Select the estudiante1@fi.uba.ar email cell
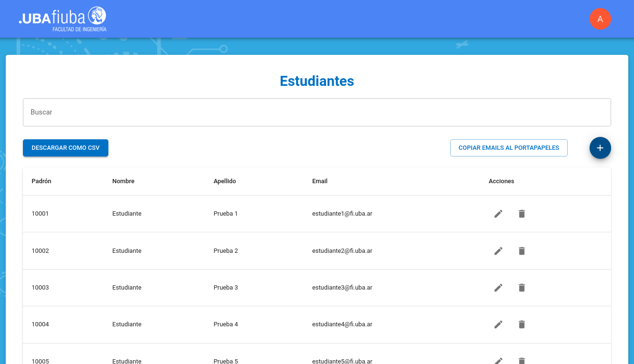 tap(342, 214)
